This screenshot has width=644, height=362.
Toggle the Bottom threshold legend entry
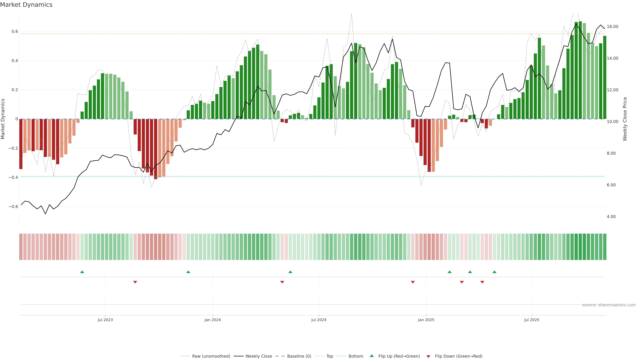[x=356, y=356]
